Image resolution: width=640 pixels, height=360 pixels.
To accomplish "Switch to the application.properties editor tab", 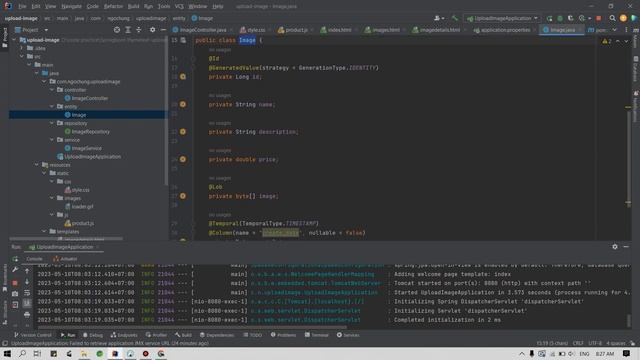I will (x=502, y=30).
